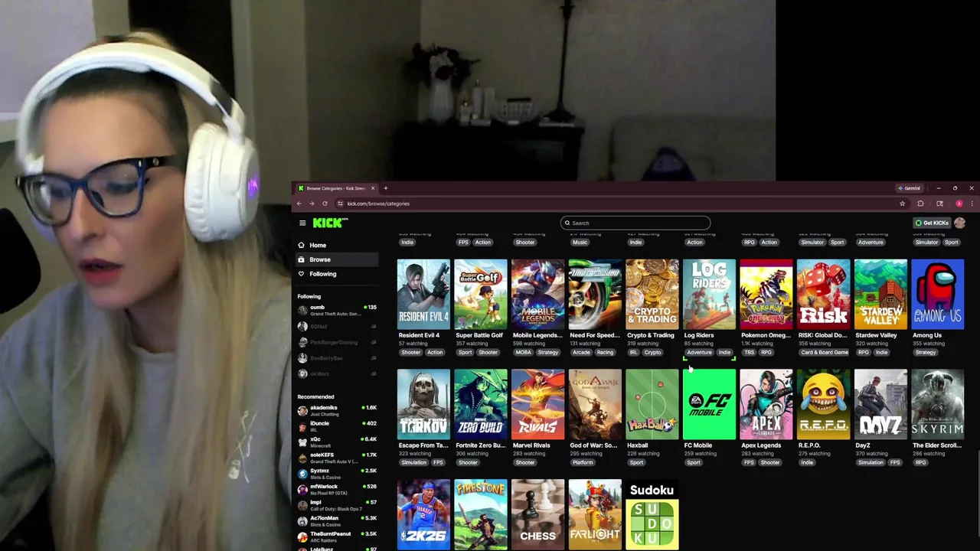
Task: Open the Apex Legends cover
Action: 766,405
